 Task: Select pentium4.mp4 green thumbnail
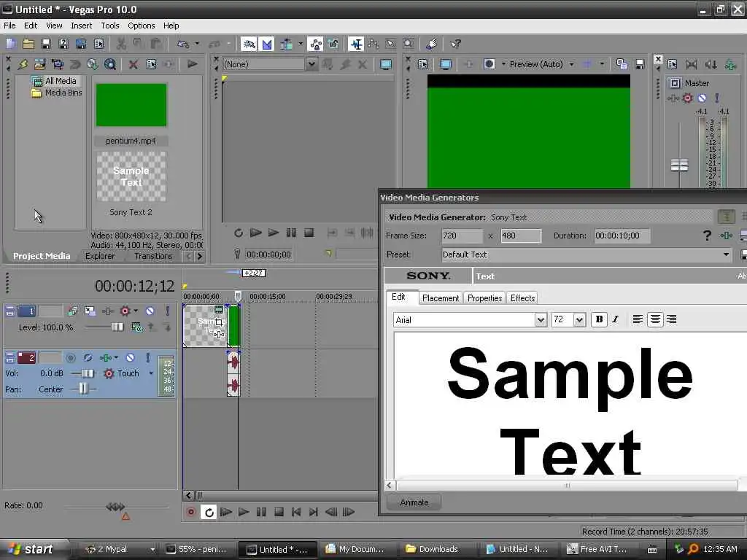(x=131, y=105)
